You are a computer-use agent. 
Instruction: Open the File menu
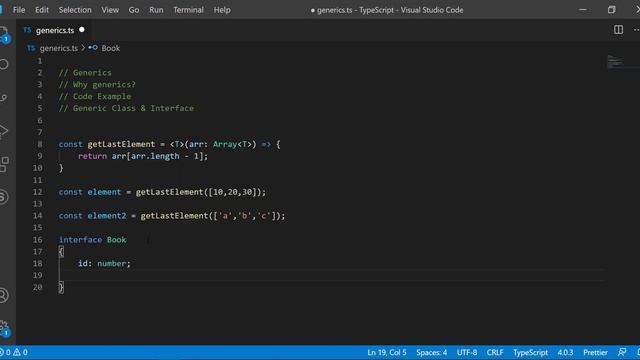[19, 10]
